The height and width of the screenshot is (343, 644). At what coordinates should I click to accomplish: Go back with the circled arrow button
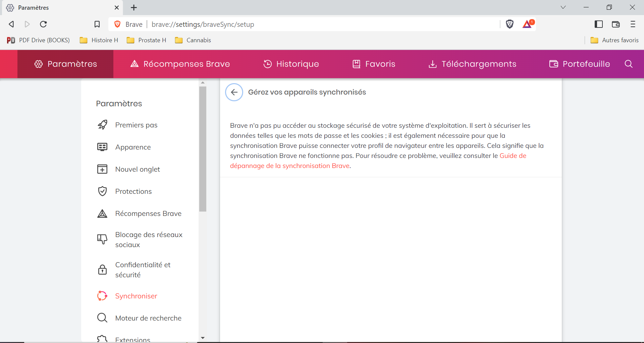[x=234, y=92]
